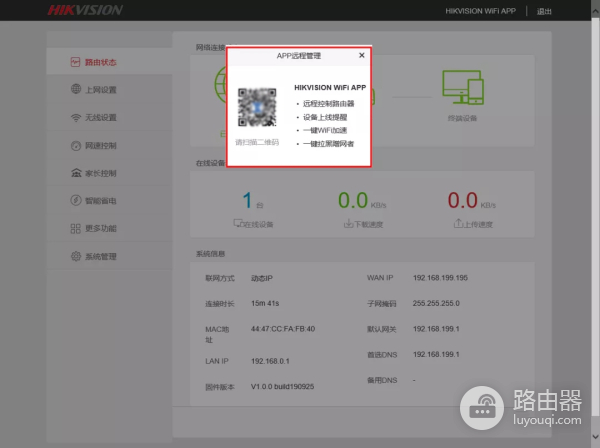Click 退出 to log out
The width and height of the screenshot is (600, 448).
[x=544, y=11]
